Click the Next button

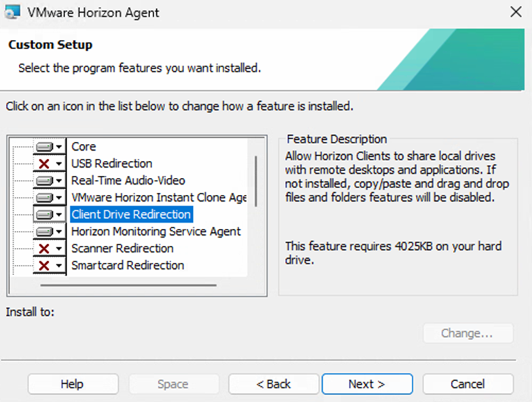click(366, 384)
